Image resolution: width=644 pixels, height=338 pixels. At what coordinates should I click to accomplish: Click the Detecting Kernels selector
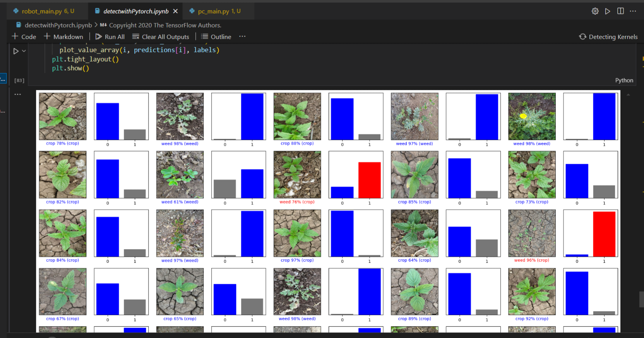point(608,37)
